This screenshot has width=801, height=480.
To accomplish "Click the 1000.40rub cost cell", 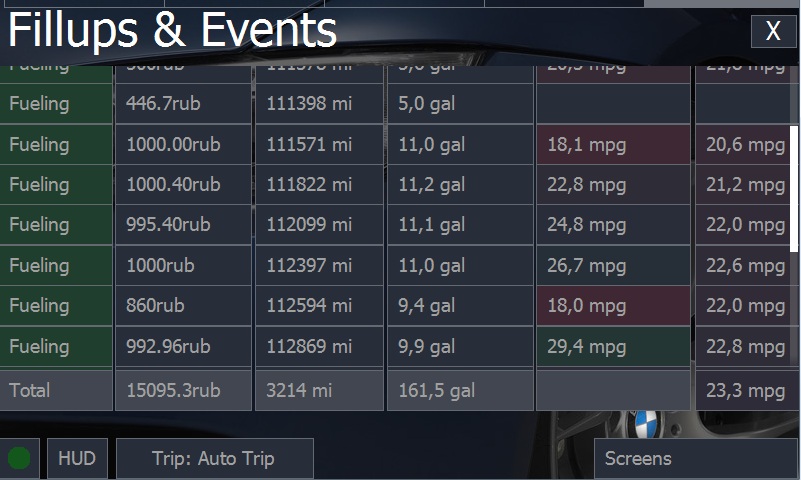I will point(183,185).
